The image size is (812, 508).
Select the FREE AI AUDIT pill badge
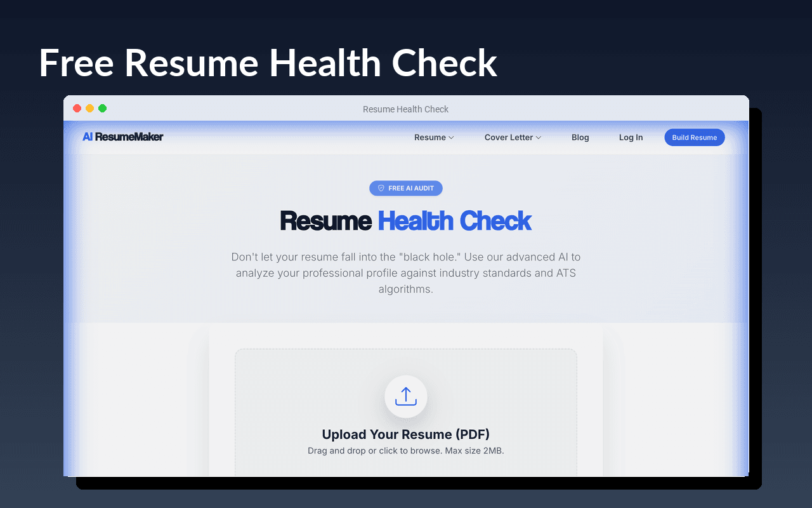(x=406, y=188)
